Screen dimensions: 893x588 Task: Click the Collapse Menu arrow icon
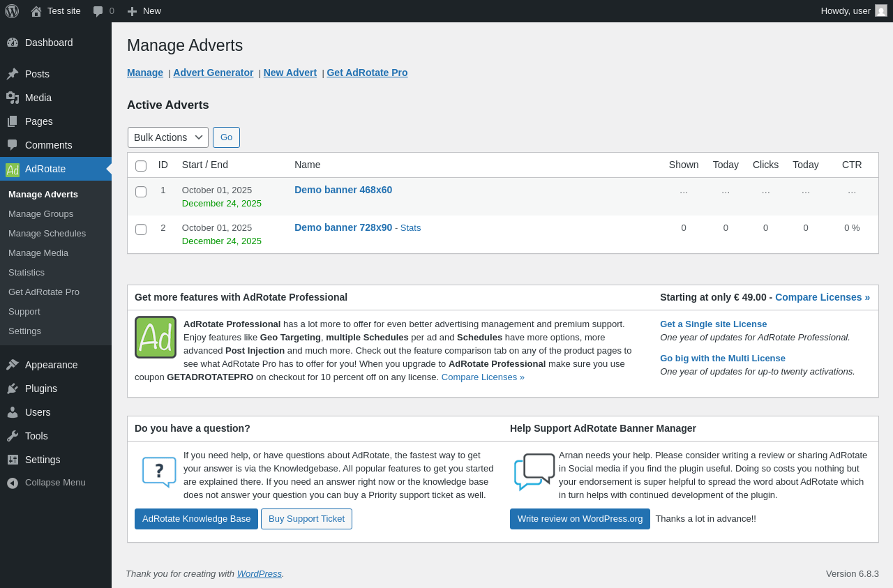[x=13, y=483]
